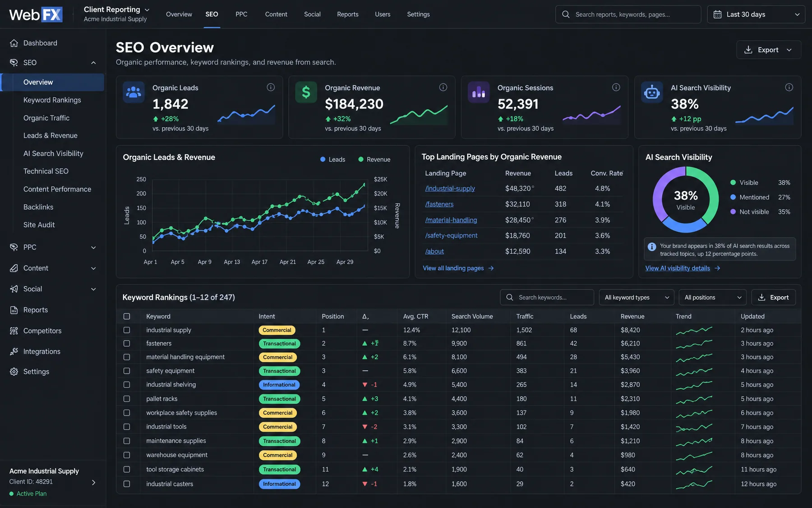Check the industrial casters row
The height and width of the screenshot is (508, 812).
(x=127, y=484)
